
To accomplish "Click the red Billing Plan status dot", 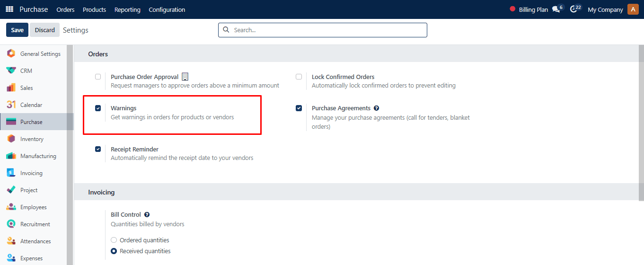I will click(512, 9).
